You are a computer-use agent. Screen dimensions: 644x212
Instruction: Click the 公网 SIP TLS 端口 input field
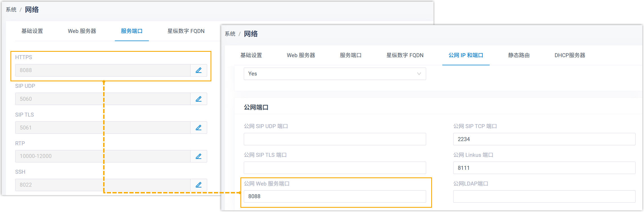click(x=335, y=168)
